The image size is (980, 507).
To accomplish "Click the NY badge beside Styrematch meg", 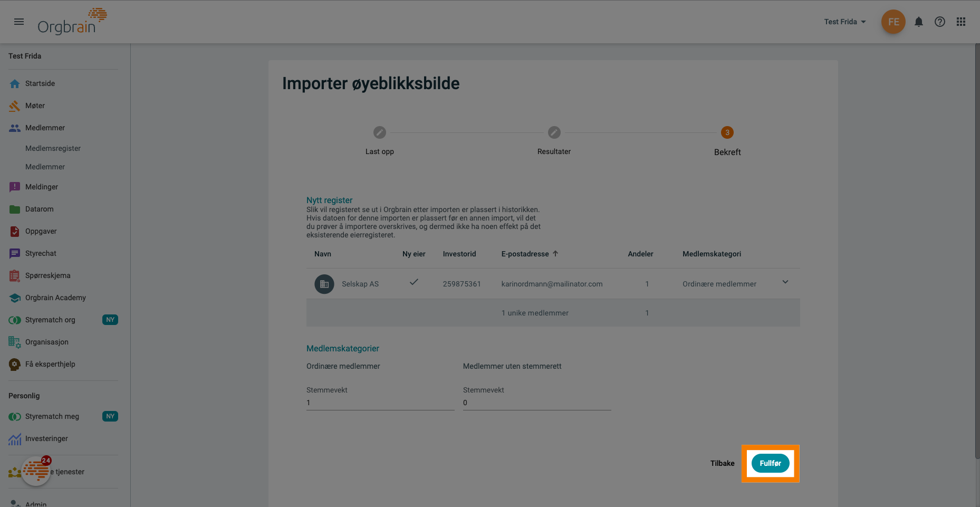I will pos(110,416).
